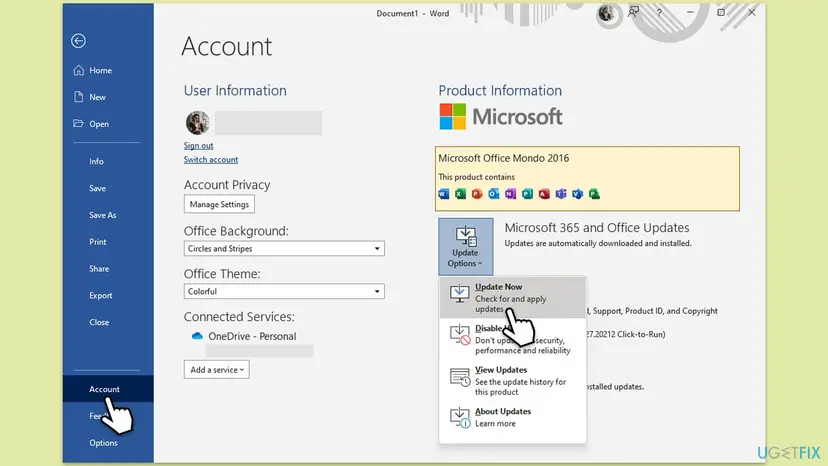Click the Word app icon

[444, 194]
